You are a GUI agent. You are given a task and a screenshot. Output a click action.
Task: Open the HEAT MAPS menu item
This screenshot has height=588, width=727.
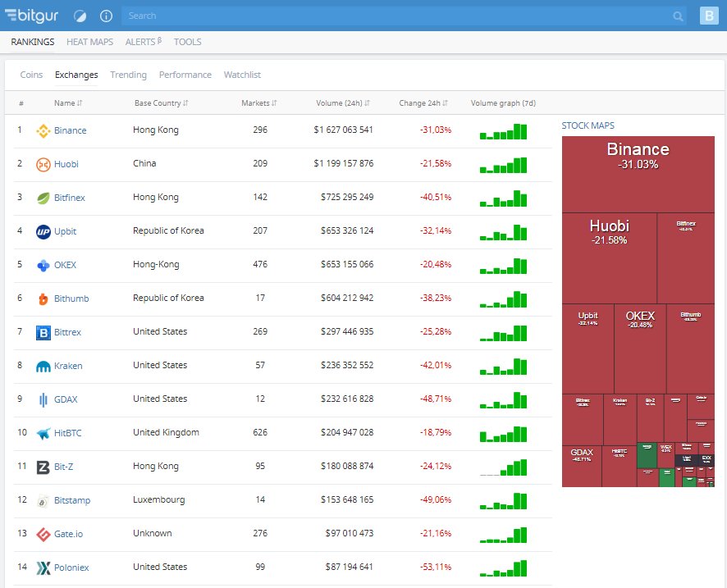point(89,42)
